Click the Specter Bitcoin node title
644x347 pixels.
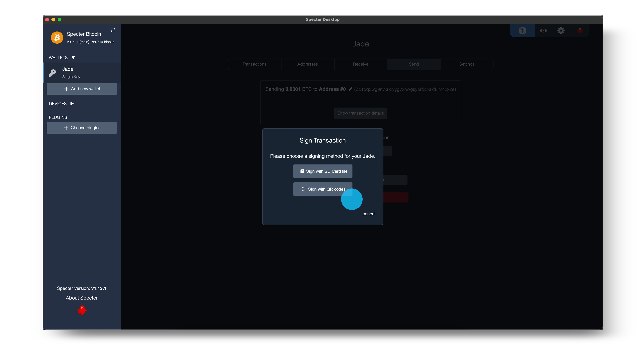84,34
